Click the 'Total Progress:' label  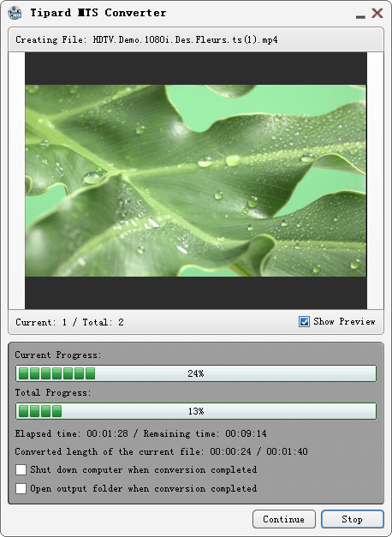(x=53, y=392)
